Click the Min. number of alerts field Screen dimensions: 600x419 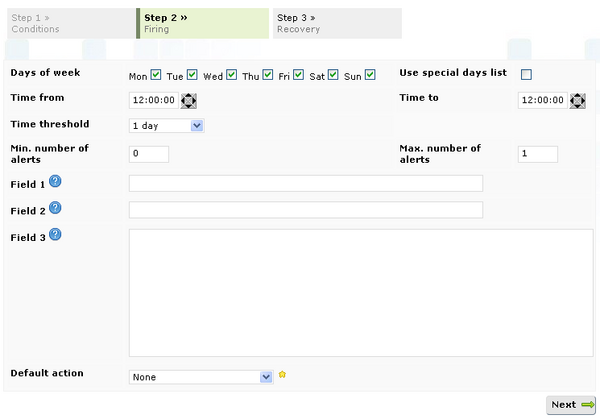tap(149, 154)
